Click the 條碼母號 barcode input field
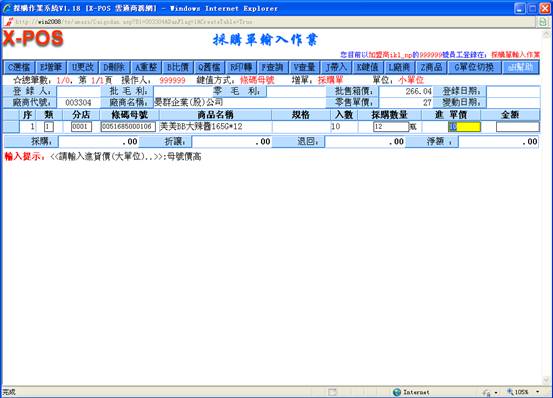 click(x=128, y=127)
